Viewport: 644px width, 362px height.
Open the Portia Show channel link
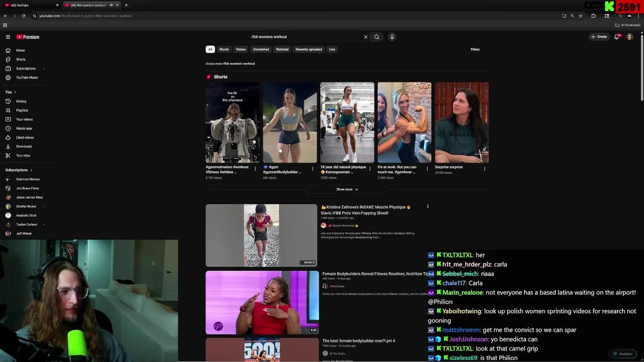pyautogui.click(x=337, y=286)
